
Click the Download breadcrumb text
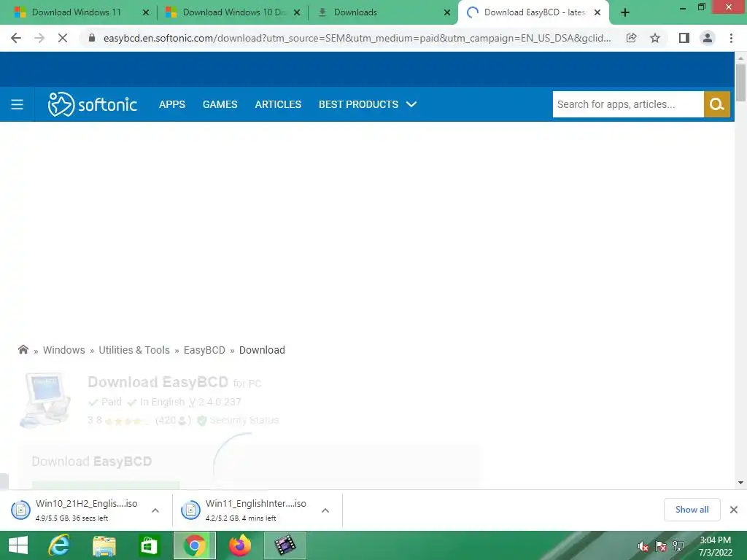point(262,350)
